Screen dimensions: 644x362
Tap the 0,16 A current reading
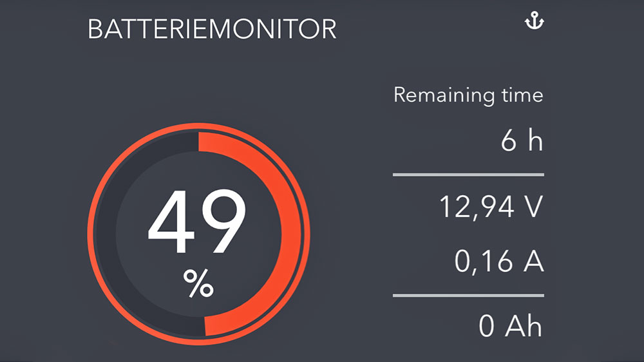[499, 262]
